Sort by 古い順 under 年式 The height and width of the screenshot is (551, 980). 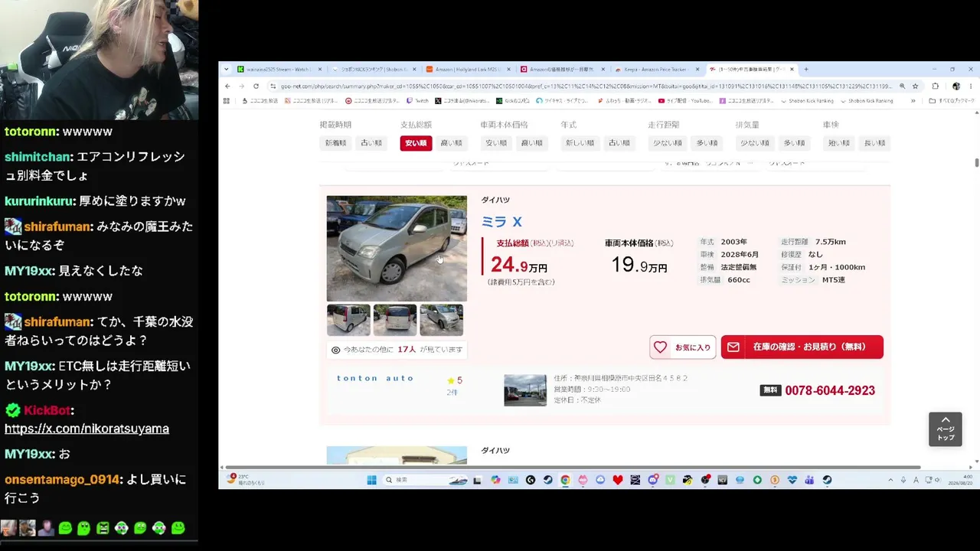(619, 143)
